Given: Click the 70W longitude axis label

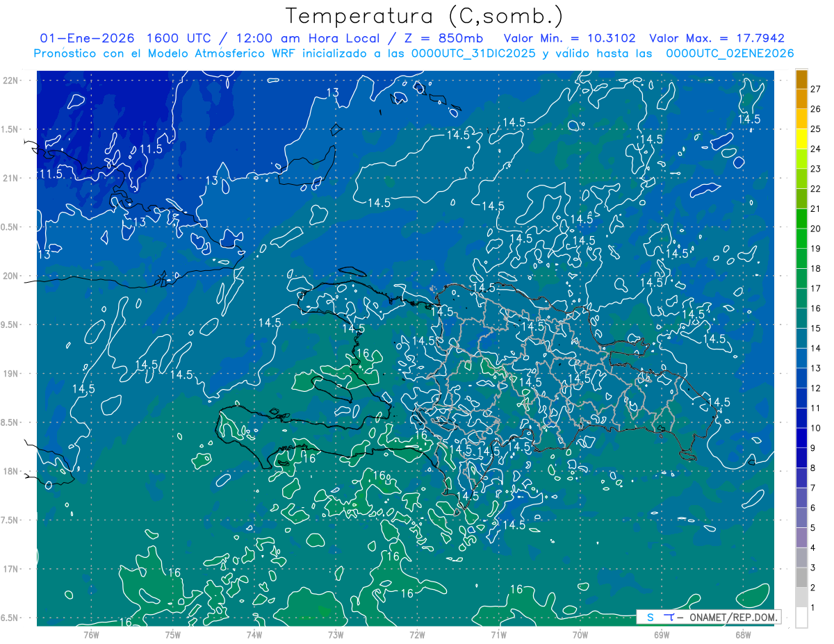Looking at the screenshot, I should 580,634.
